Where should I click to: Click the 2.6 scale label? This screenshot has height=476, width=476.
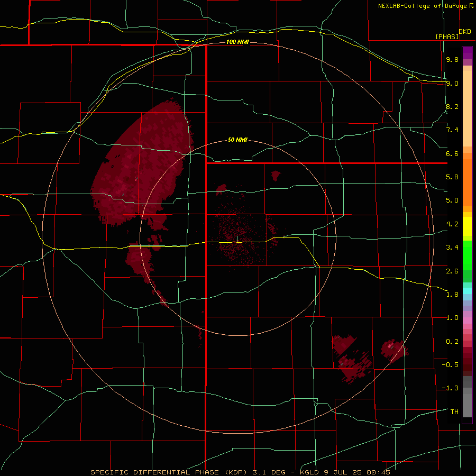452,271
